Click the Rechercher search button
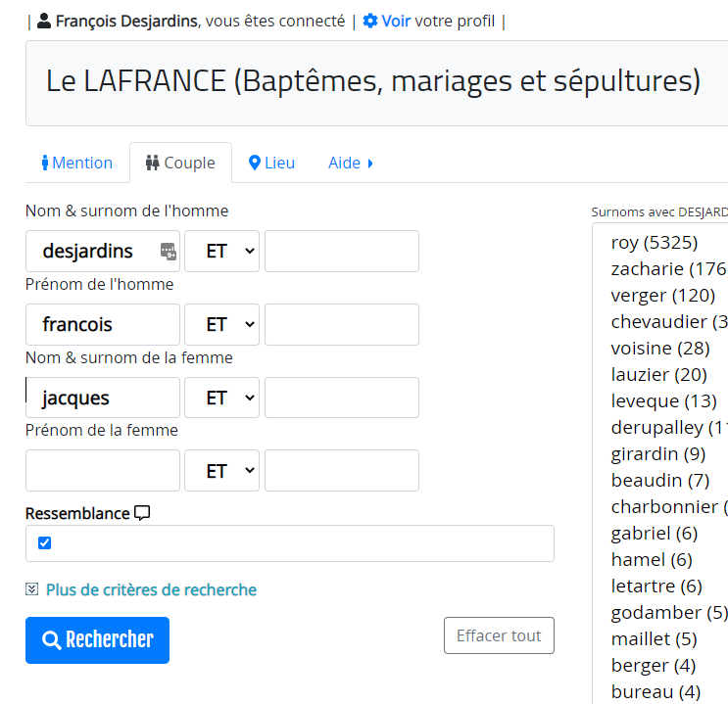728x704 pixels. [98, 640]
